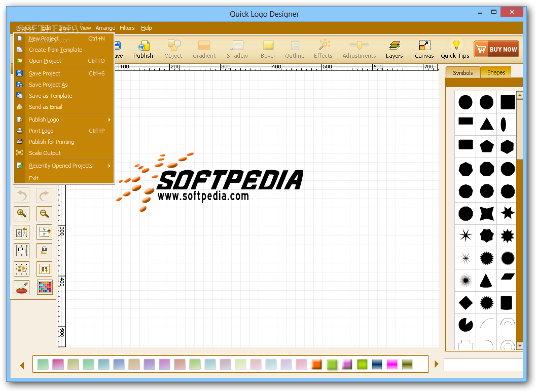Choose Save as Template
537x392 pixels.
click(64, 96)
